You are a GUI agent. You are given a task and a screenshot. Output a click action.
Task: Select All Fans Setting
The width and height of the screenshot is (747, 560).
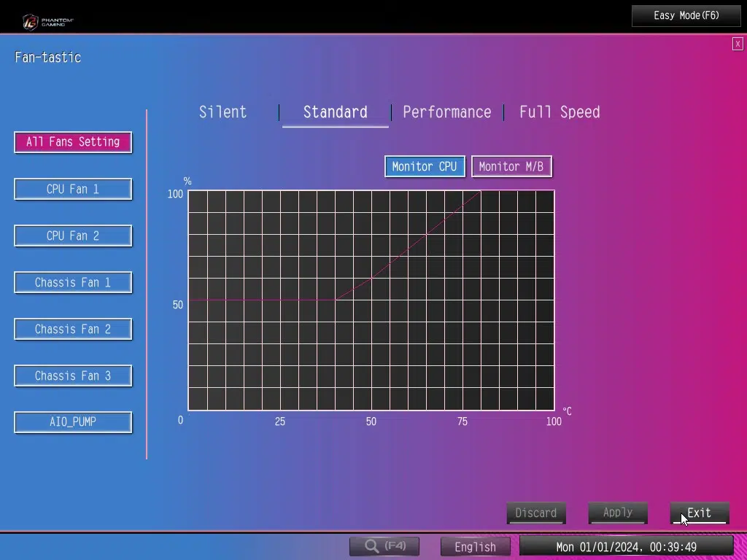(x=73, y=142)
